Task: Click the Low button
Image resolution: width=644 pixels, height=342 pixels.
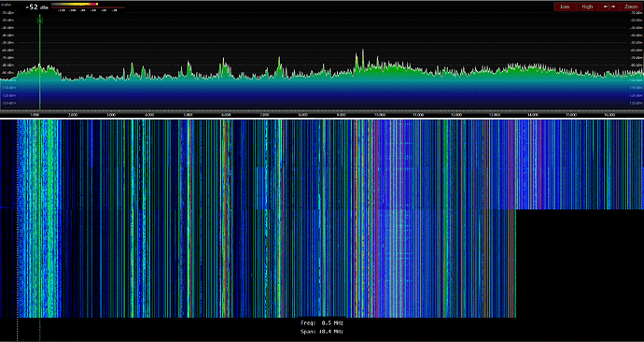Action: pos(565,7)
